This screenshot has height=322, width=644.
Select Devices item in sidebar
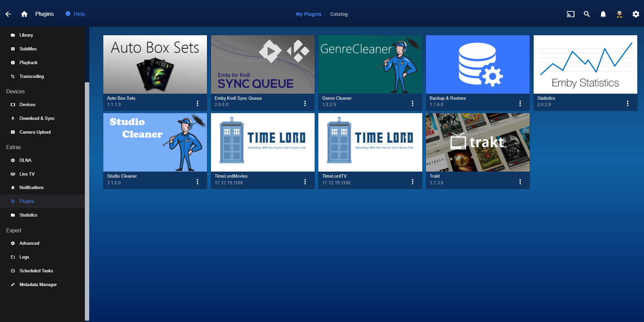[x=42, y=104]
